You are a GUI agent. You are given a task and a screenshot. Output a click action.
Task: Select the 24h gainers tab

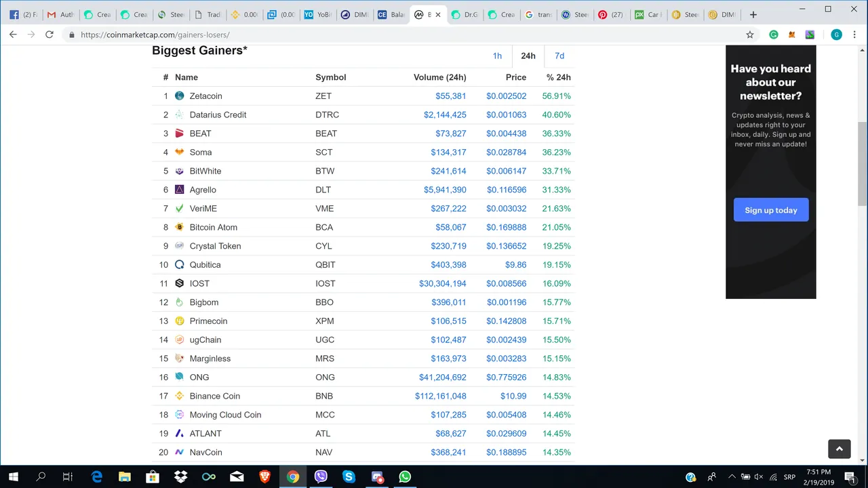click(528, 56)
